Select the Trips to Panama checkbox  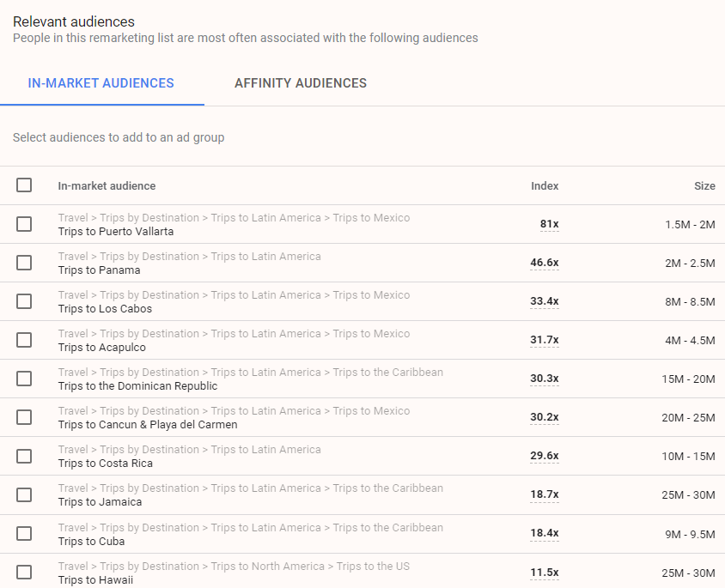[24, 263]
